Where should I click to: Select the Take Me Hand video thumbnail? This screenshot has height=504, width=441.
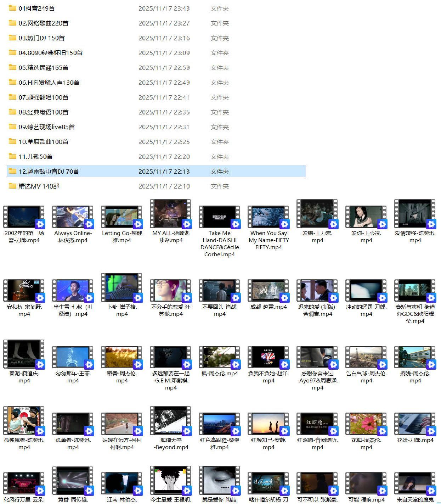coord(220,217)
